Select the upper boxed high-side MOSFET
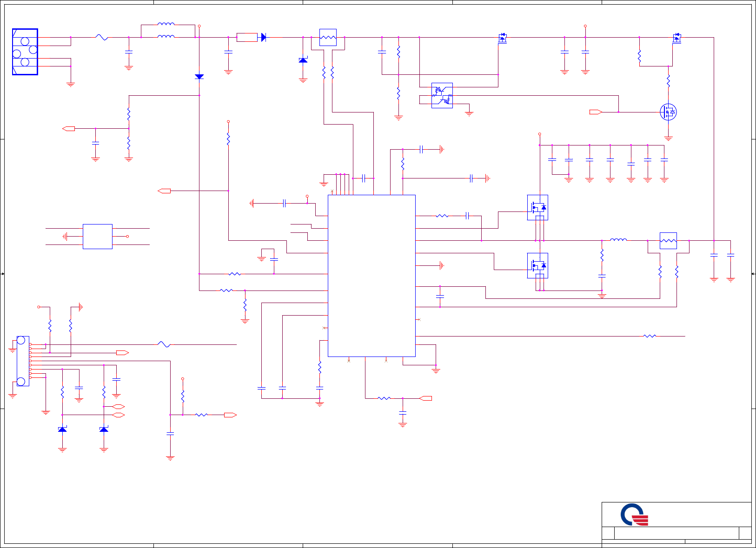The height and width of the screenshot is (548, 756). [537, 207]
